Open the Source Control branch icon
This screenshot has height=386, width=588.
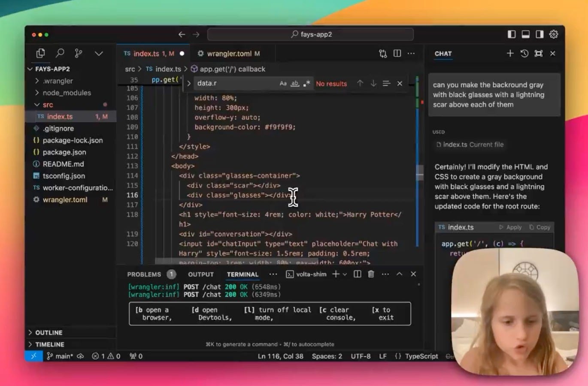coord(79,53)
